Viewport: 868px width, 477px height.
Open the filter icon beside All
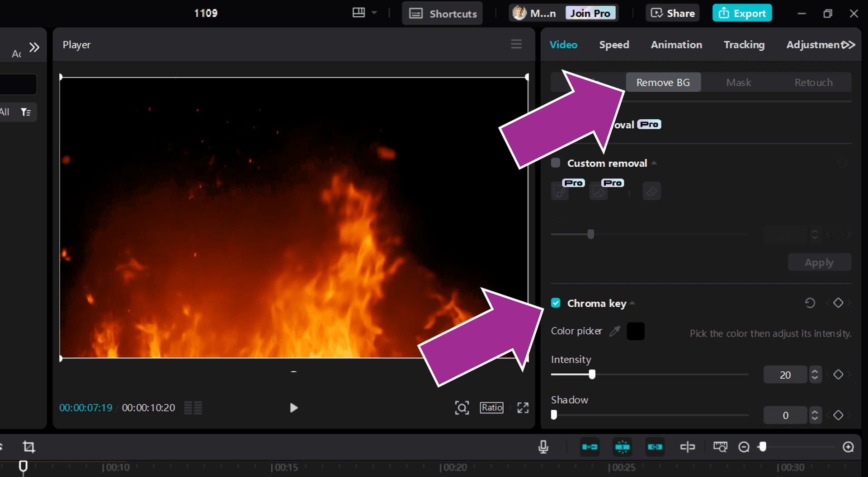pos(26,112)
